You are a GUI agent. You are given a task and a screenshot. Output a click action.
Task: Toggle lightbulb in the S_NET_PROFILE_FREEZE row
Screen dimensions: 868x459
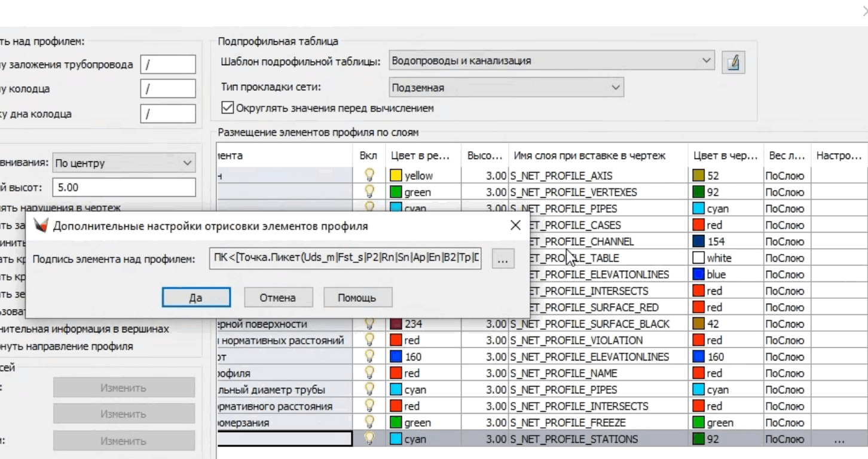pyautogui.click(x=369, y=423)
